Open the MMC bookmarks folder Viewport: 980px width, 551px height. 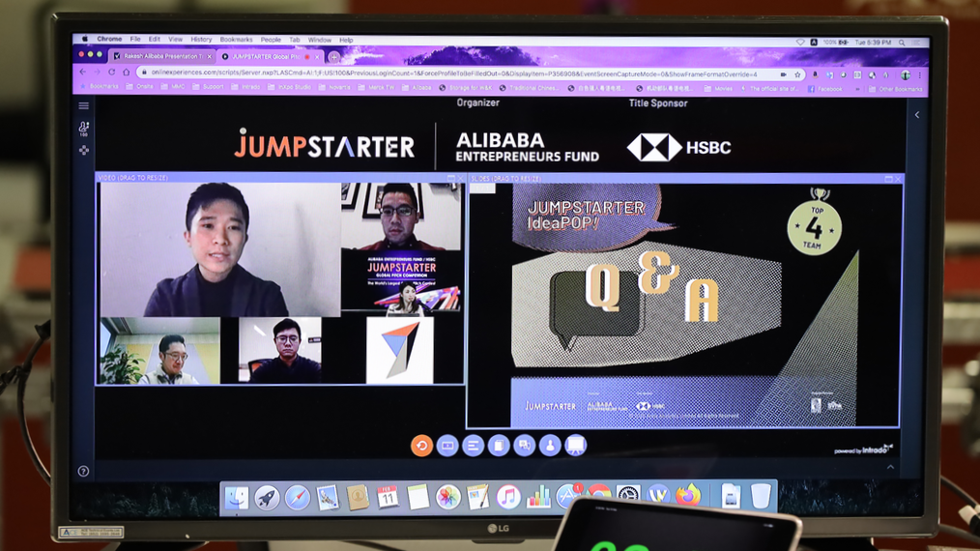(x=173, y=87)
